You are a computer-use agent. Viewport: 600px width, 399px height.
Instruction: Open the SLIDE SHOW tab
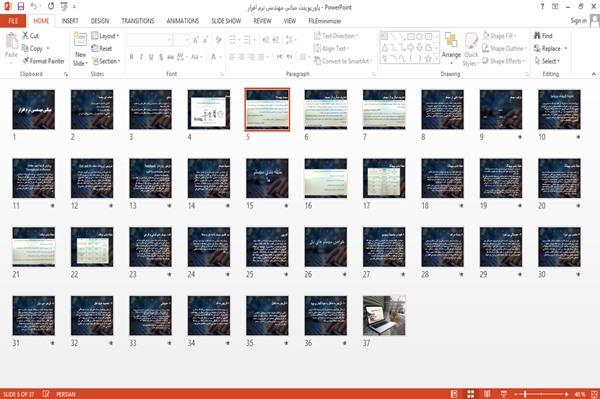[x=226, y=21]
